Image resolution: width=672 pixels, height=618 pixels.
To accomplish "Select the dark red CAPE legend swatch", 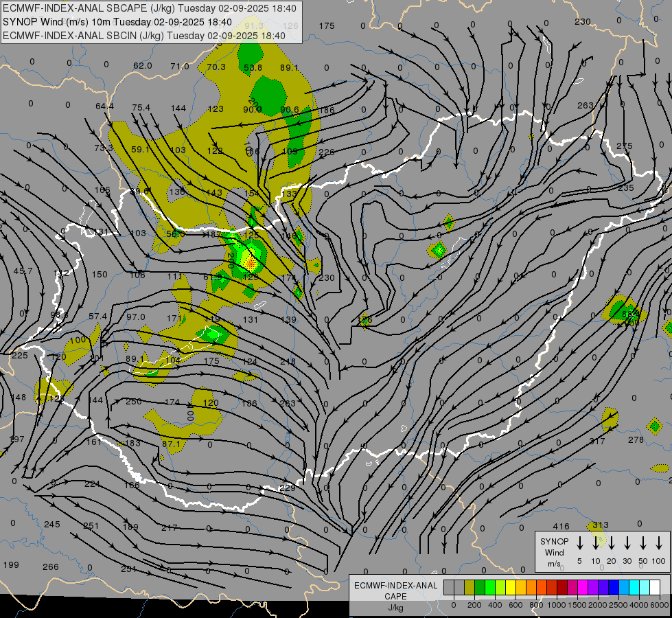I will coord(562,587).
